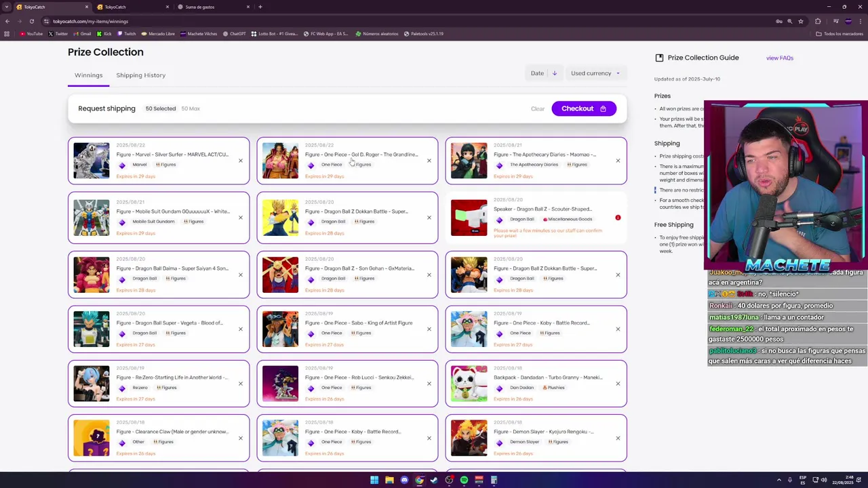Open the Gmail bookmark

click(x=83, y=33)
